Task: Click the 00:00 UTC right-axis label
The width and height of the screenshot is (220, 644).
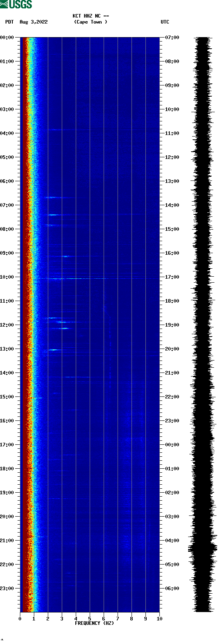Action: 172,445
